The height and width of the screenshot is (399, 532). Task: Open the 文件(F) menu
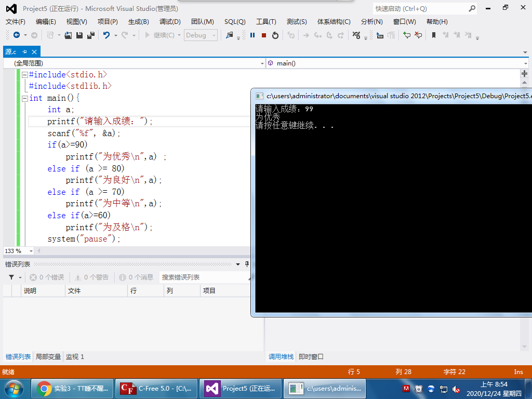click(15, 22)
